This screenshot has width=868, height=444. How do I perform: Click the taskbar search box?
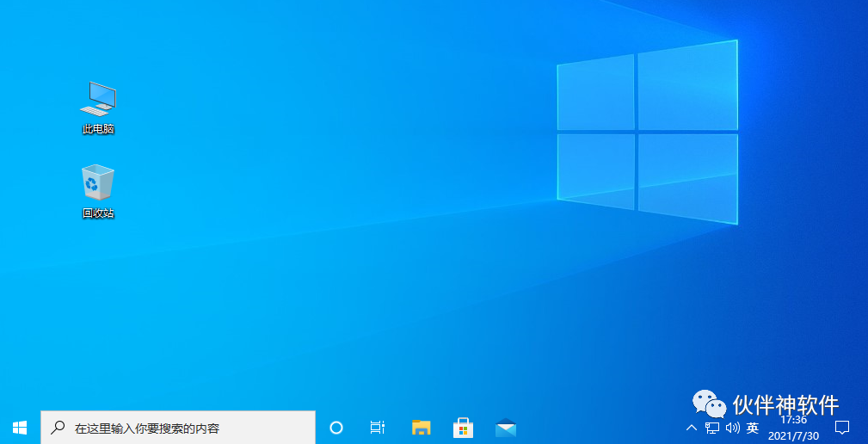(x=178, y=428)
